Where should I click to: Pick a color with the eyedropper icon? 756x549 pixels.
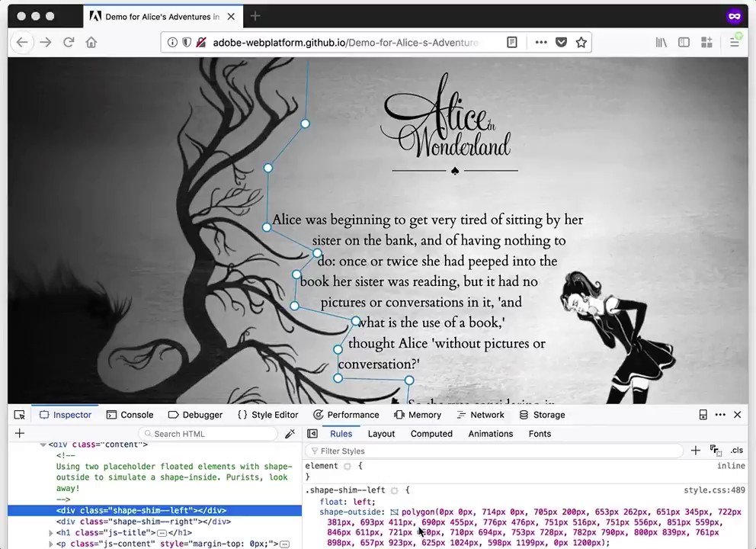tap(290, 434)
